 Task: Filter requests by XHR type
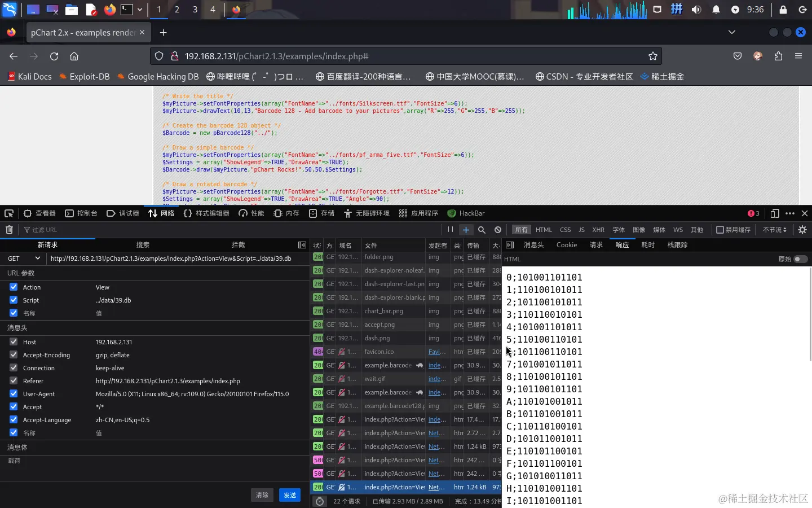tap(598, 230)
